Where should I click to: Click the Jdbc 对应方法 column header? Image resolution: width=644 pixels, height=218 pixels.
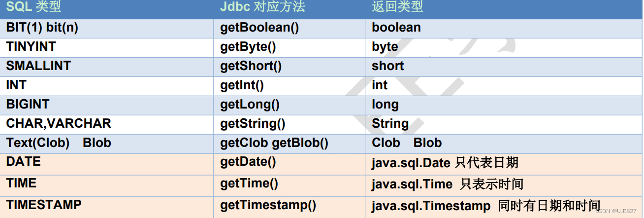pyautogui.click(x=262, y=7)
